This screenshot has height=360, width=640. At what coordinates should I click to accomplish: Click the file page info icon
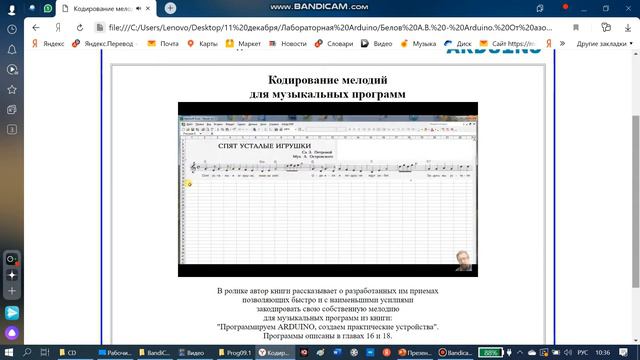pyautogui.click(x=100, y=28)
